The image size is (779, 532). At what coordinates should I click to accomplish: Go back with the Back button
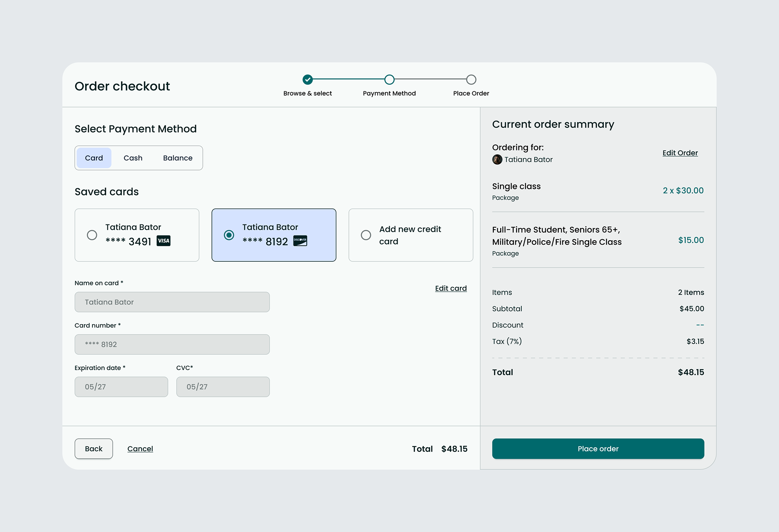coord(94,449)
